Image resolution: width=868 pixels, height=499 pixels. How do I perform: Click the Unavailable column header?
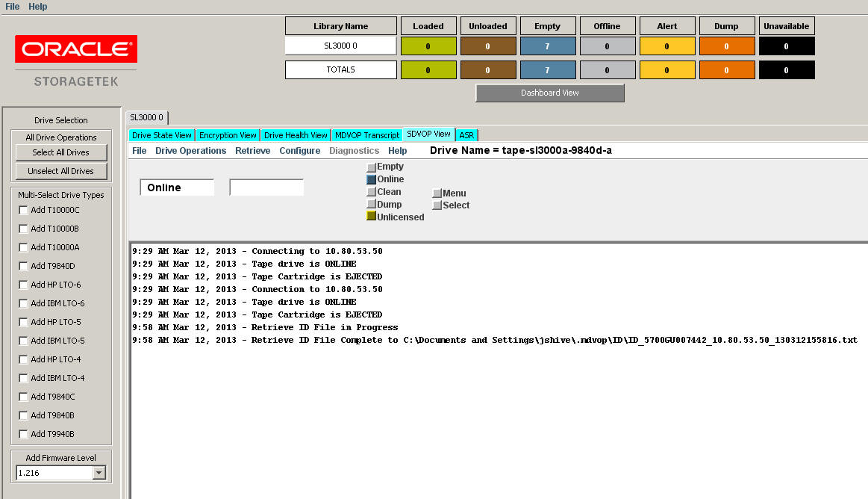pyautogui.click(x=787, y=26)
